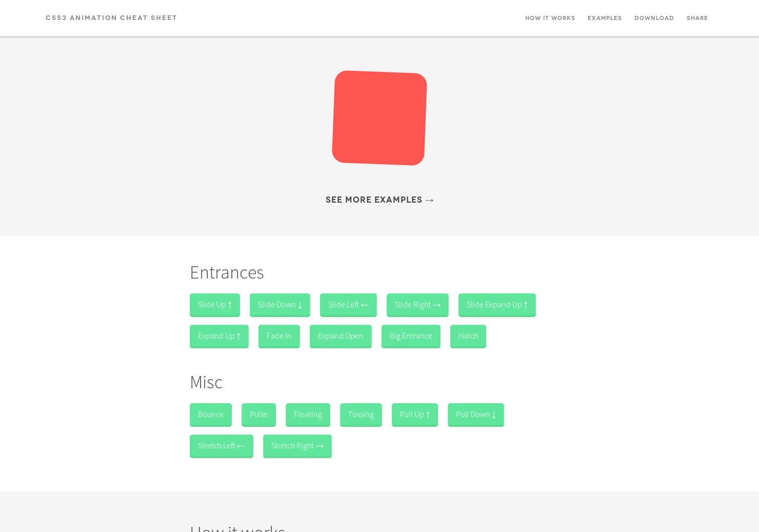Play the Slide Left effect
The image size is (759, 532).
coord(348,305)
